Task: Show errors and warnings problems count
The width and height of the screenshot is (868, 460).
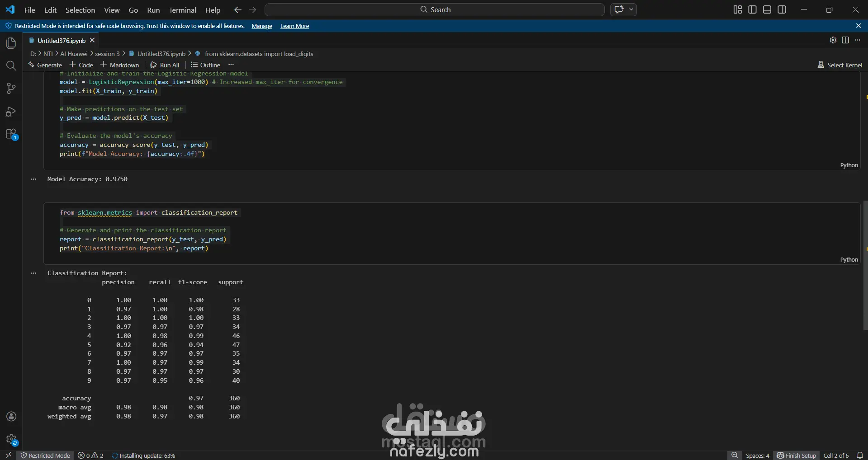Action: pos(90,455)
